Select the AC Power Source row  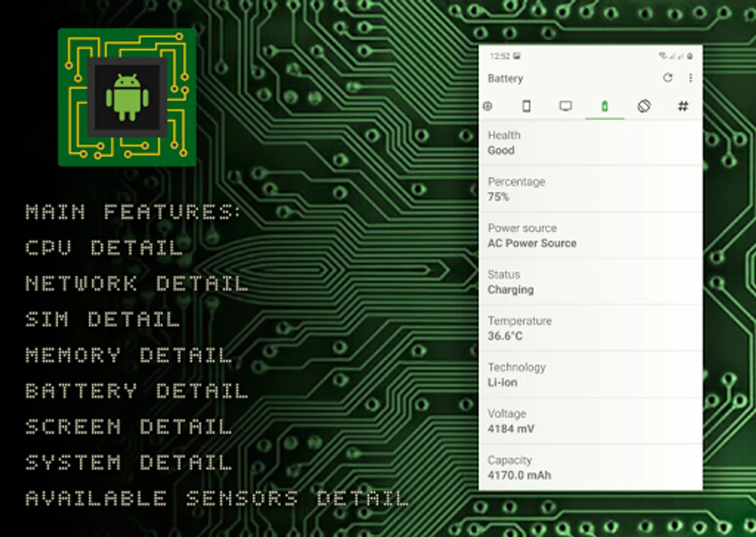[591, 236]
